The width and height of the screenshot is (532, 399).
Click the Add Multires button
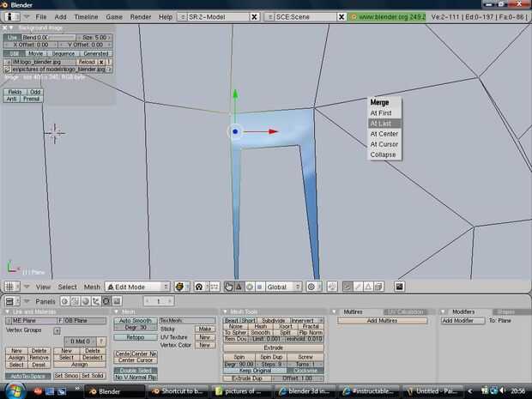382,321
